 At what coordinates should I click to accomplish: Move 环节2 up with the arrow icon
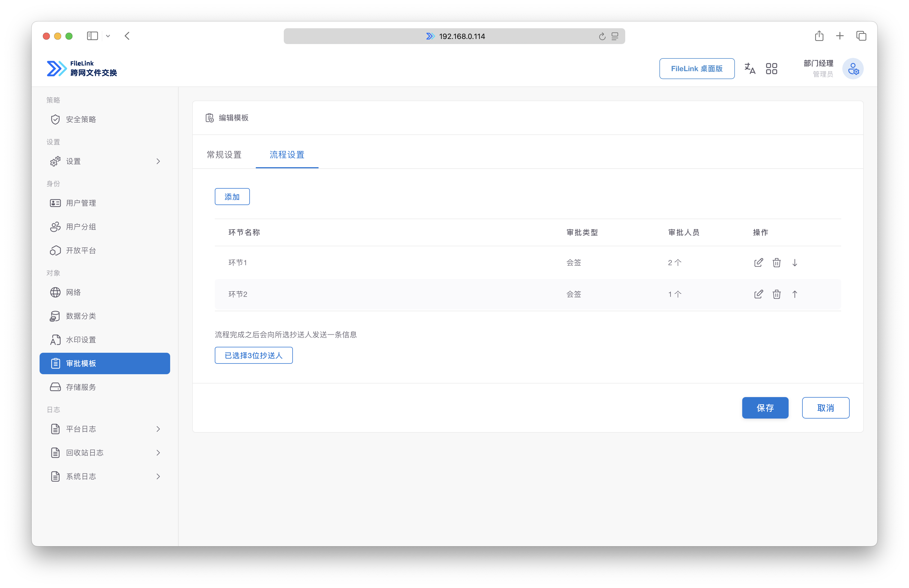tap(795, 294)
